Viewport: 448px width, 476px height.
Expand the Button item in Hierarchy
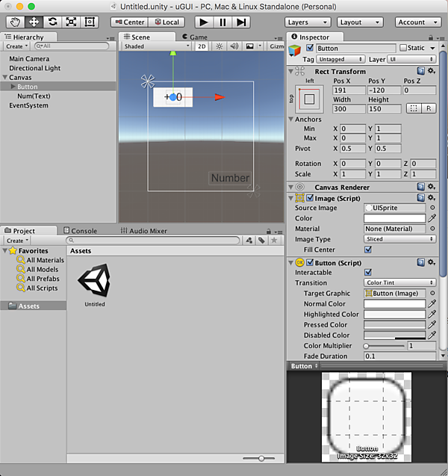pos(12,87)
